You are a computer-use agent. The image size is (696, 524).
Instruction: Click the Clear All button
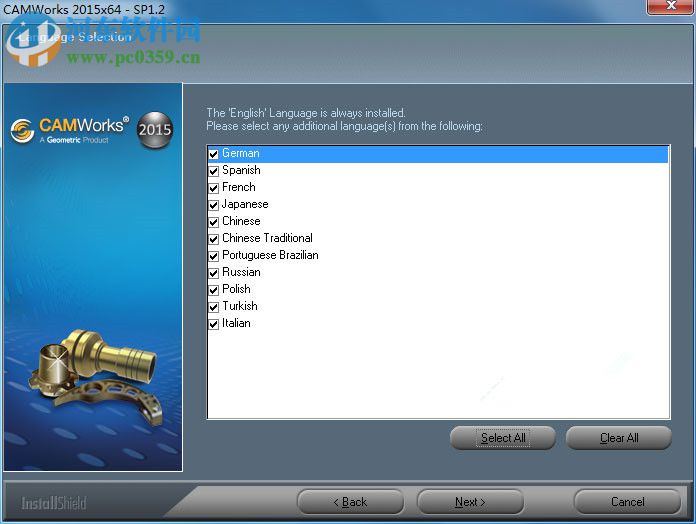click(619, 438)
